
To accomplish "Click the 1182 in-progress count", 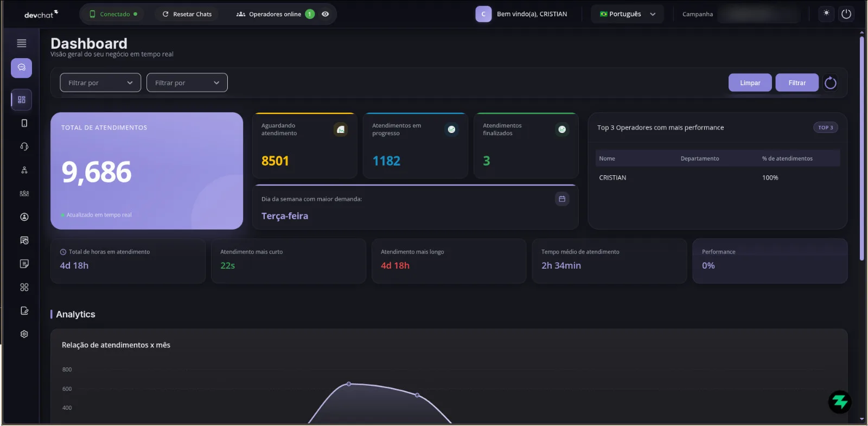I will coord(386,161).
